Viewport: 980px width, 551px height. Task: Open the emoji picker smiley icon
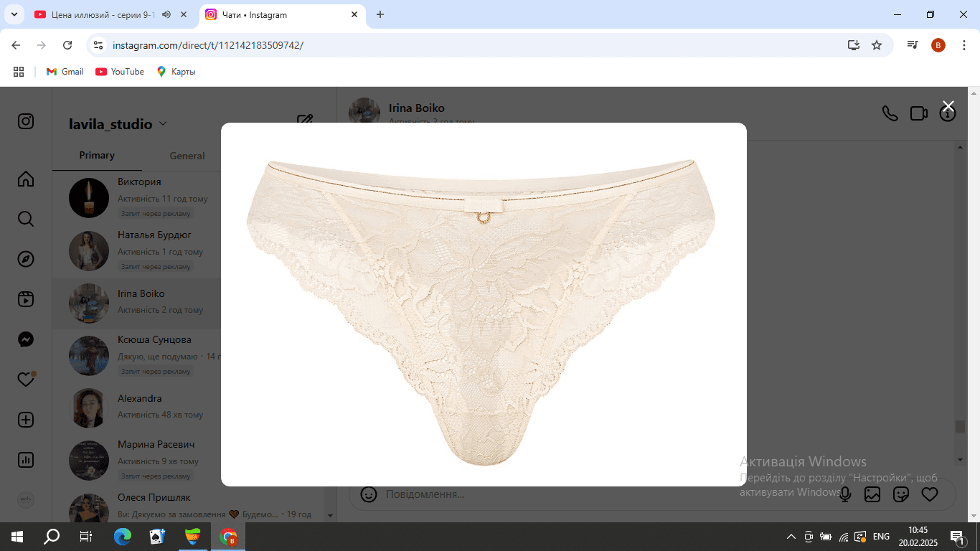(x=368, y=494)
